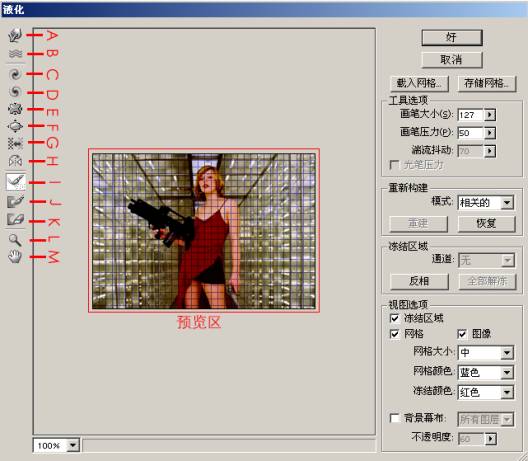Select the Warp tool icon
Image resolution: width=528 pixels, height=461 pixels.
(15, 35)
